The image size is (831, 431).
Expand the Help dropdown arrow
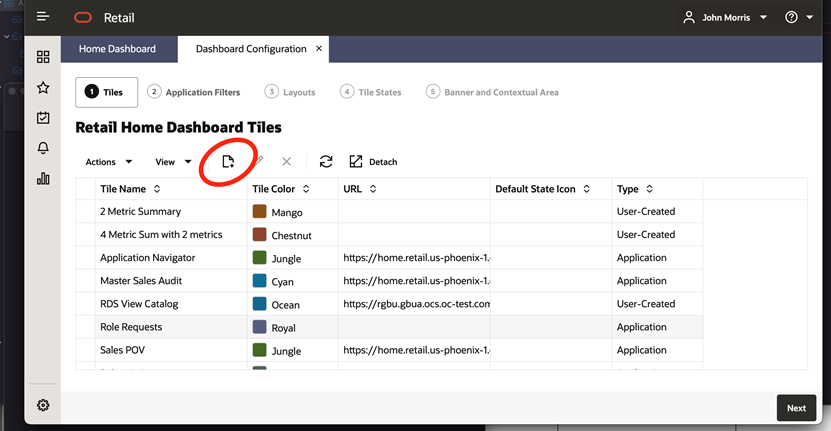point(809,17)
